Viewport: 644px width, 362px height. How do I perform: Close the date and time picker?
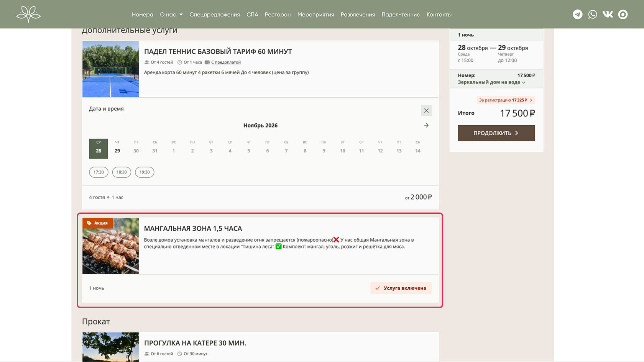click(x=426, y=110)
